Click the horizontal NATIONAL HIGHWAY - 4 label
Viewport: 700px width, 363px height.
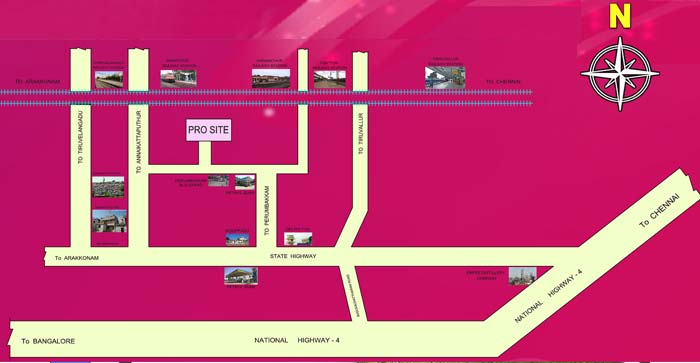click(x=297, y=340)
